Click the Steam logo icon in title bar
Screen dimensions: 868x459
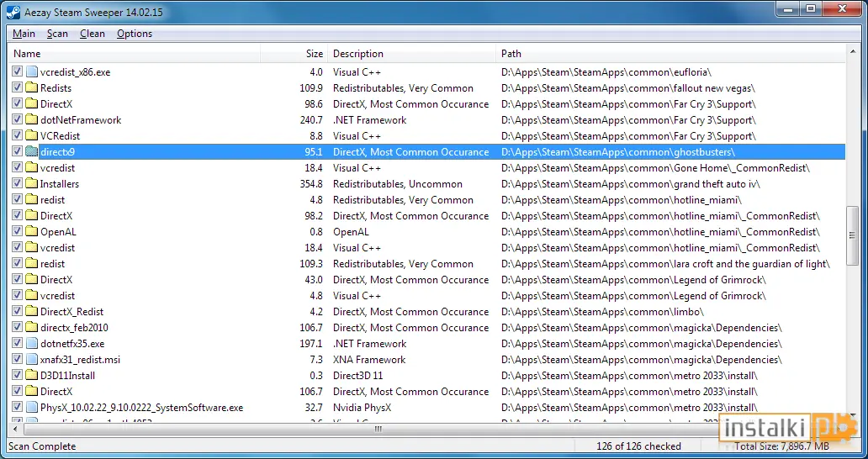13,12
